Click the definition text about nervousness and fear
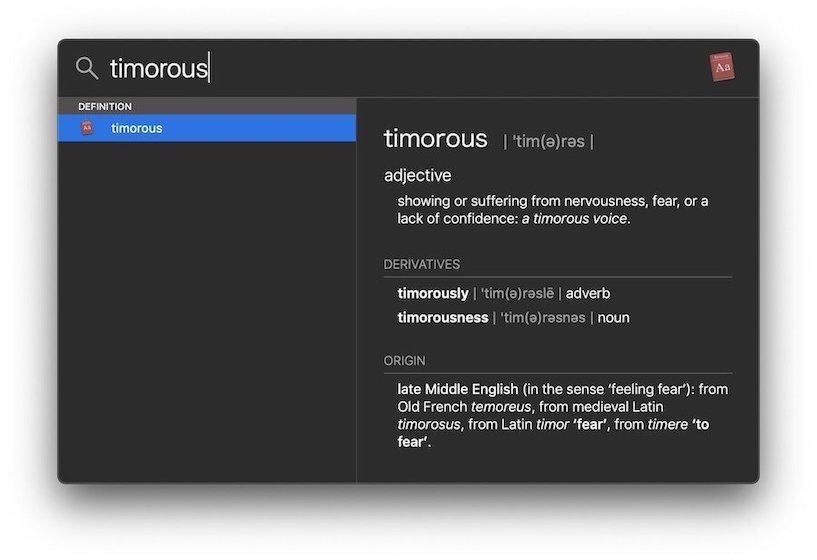 pyautogui.click(x=552, y=201)
